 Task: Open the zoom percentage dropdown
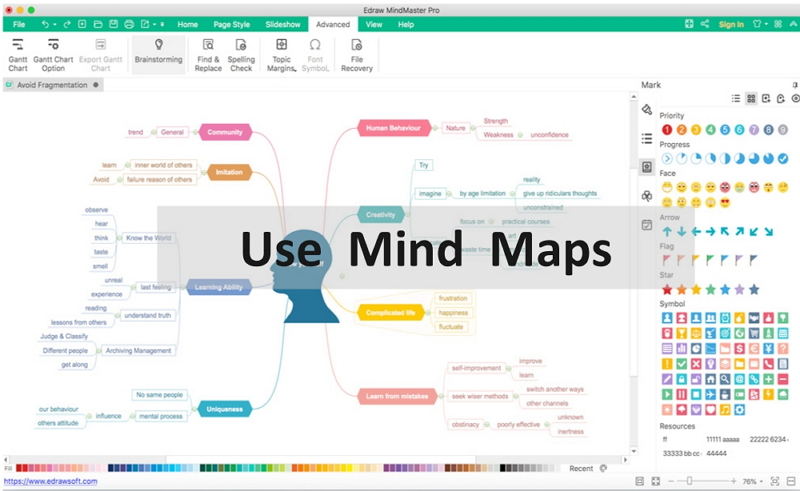coord(753,482)
